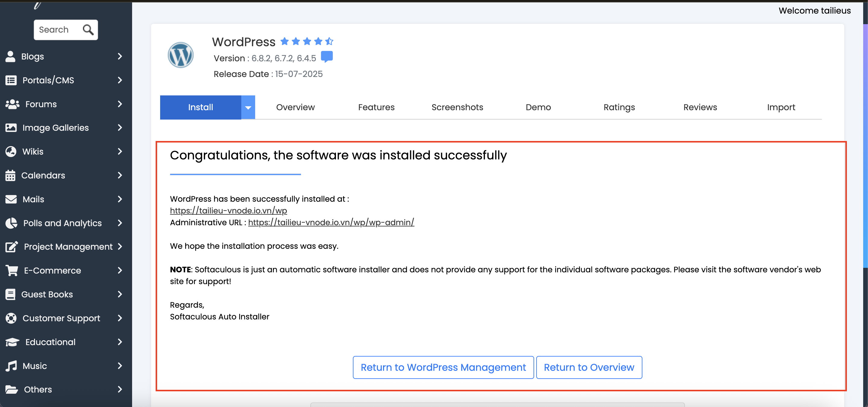Expand the Portals/CMS category chevron
This screenshot has height=407, width=868.
pos(120,80)
